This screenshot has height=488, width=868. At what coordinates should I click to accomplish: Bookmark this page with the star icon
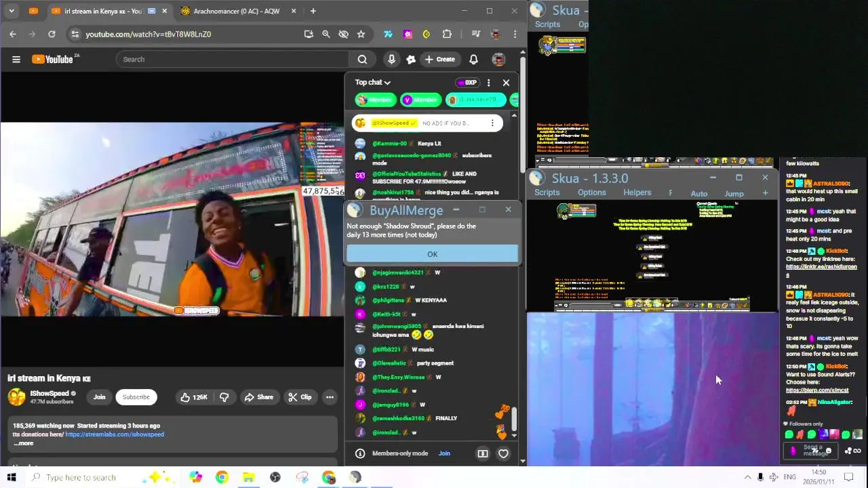(x=361, y=34)
